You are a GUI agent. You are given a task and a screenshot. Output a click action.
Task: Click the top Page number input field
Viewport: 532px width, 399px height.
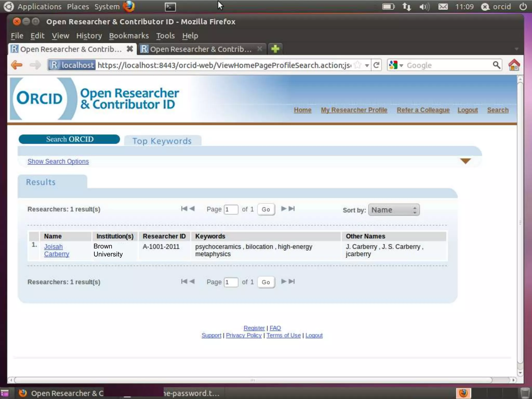click(x=231, y=209)
